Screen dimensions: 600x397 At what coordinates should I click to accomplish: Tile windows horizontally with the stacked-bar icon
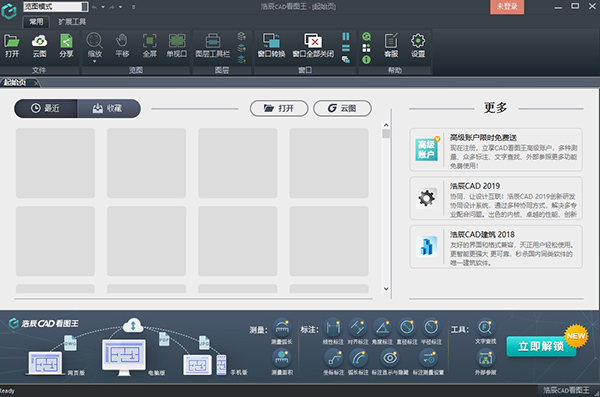pos(346,48)
